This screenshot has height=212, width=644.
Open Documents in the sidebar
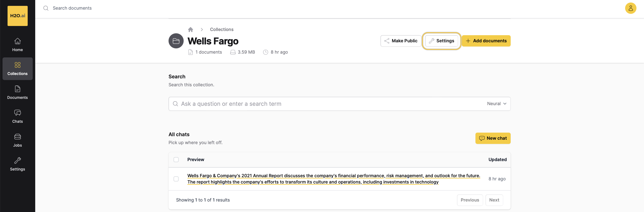tap(17, 92)
